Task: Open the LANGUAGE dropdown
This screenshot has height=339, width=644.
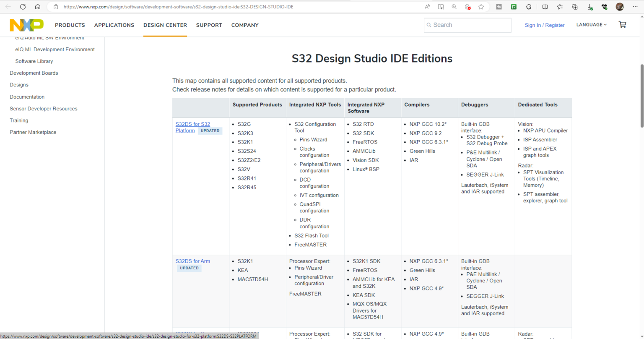Action: tap(591, 25)
